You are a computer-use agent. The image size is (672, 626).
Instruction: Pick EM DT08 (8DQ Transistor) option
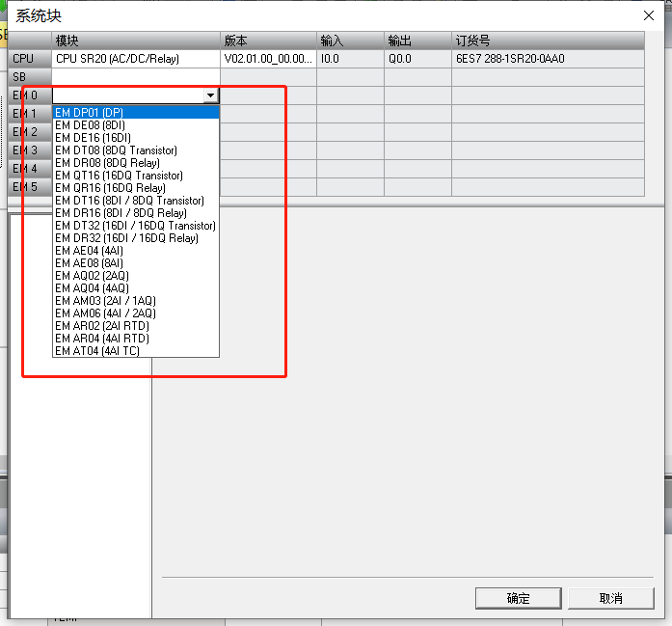click(x=135, y=150)
